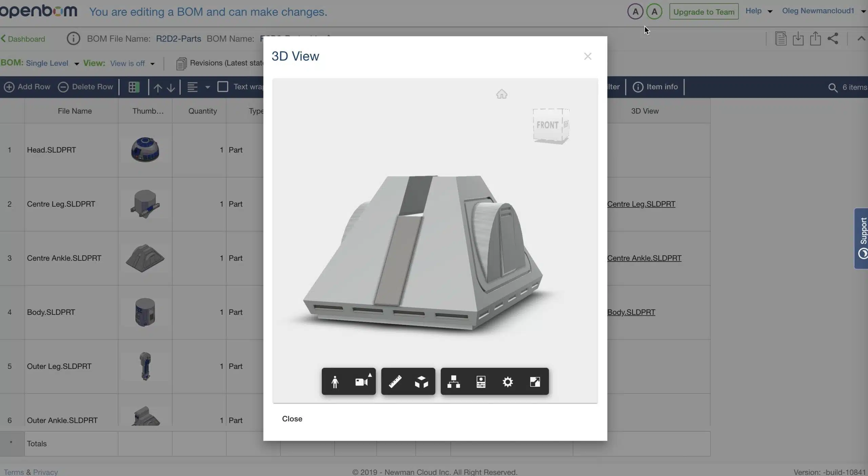The height and width of the screenshot is (476, 868).
Task: Collapse header with the chevron up
Action: point(861,38)
